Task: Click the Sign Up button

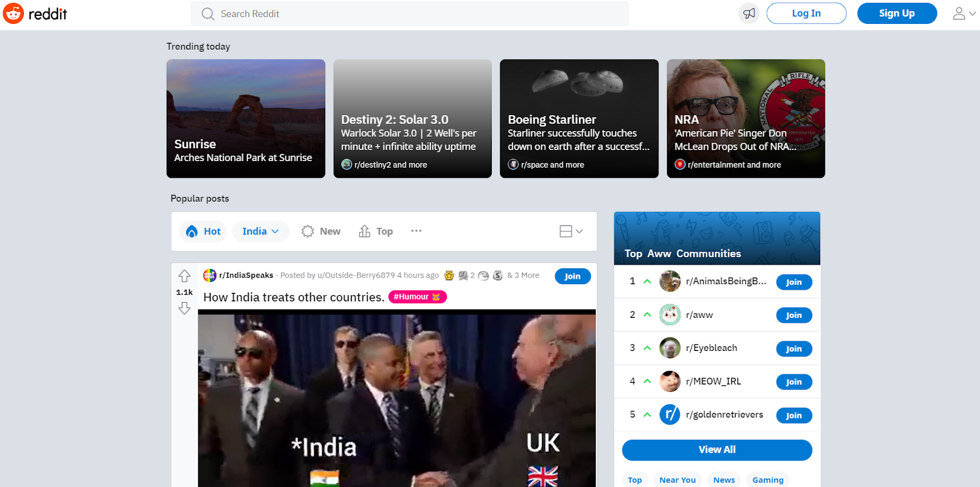Action: click(x=897, y=13)
